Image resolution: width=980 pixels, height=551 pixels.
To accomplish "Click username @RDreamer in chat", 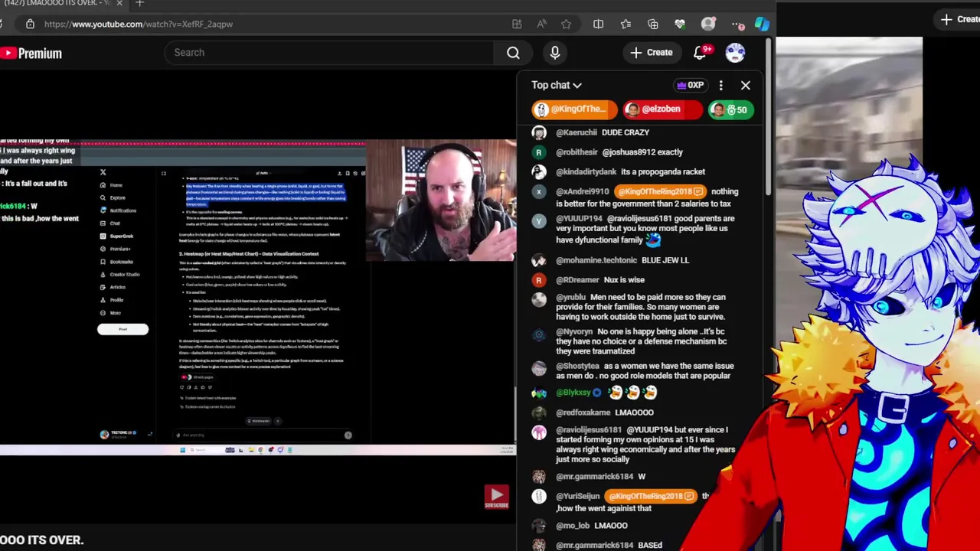I will tap(577, 280).
